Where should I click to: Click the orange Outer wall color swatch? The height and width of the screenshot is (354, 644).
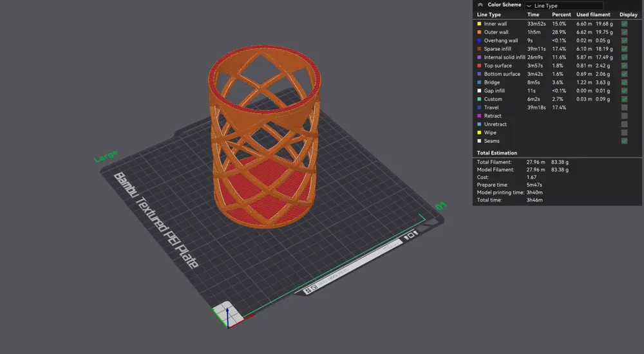pos(479,32)
